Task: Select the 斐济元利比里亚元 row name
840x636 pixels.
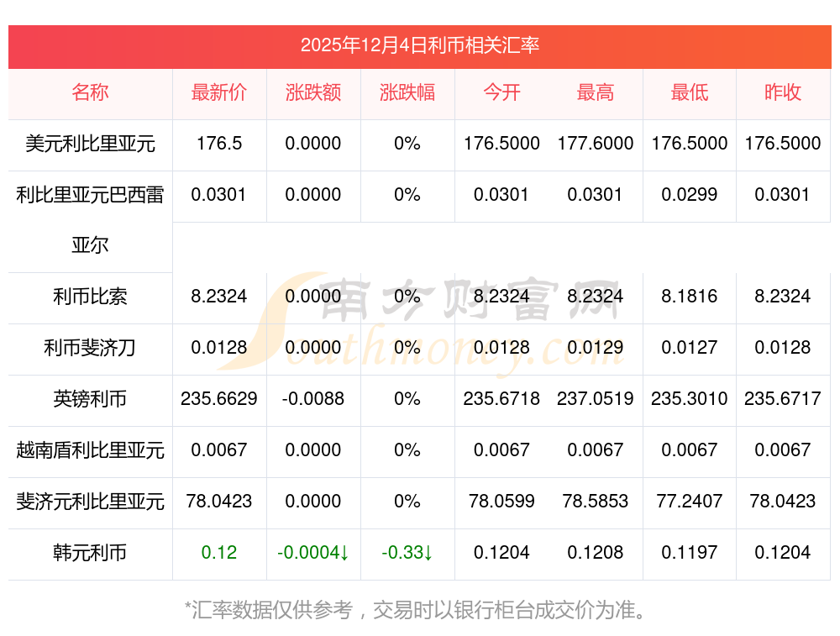Action: coord(90,502)
